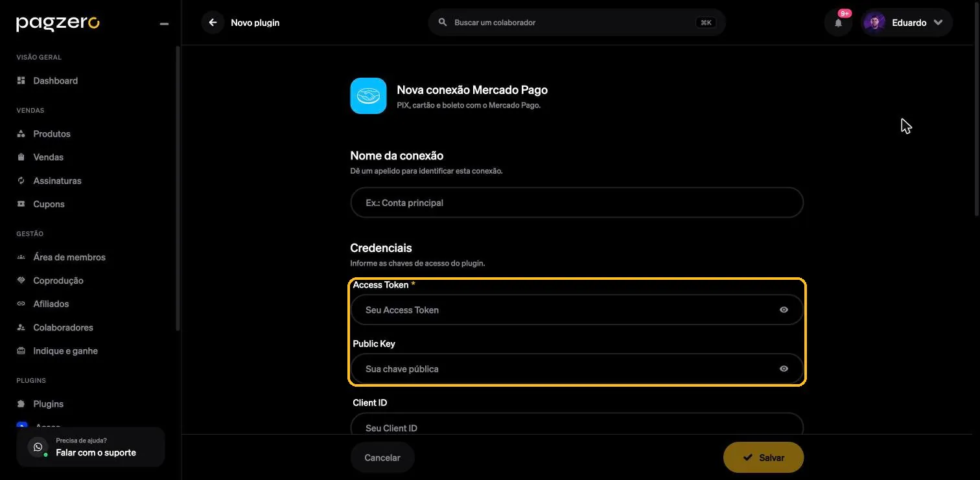Save the connection with Salvar
This screenshot has width=980, height=480.
click(764, 457)
